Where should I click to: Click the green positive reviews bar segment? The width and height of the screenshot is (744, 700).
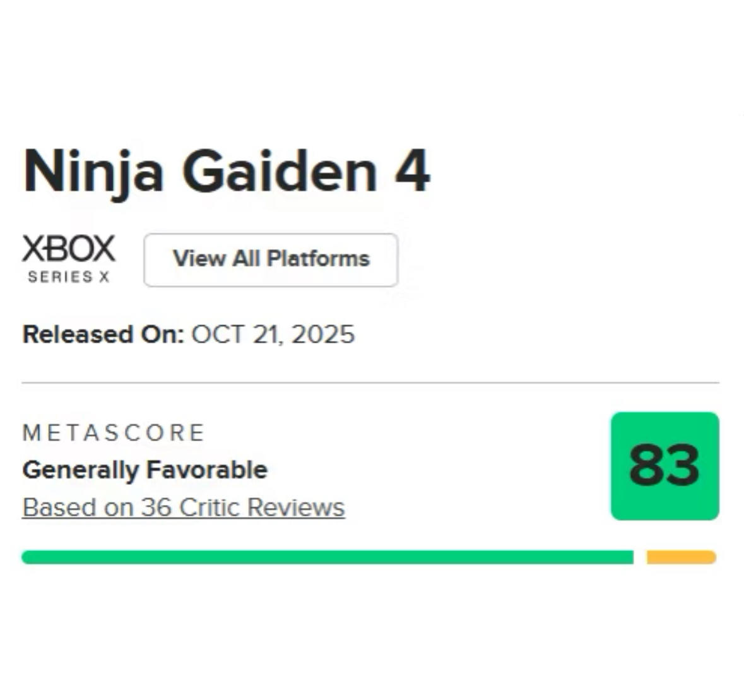[x=327, y=557]
